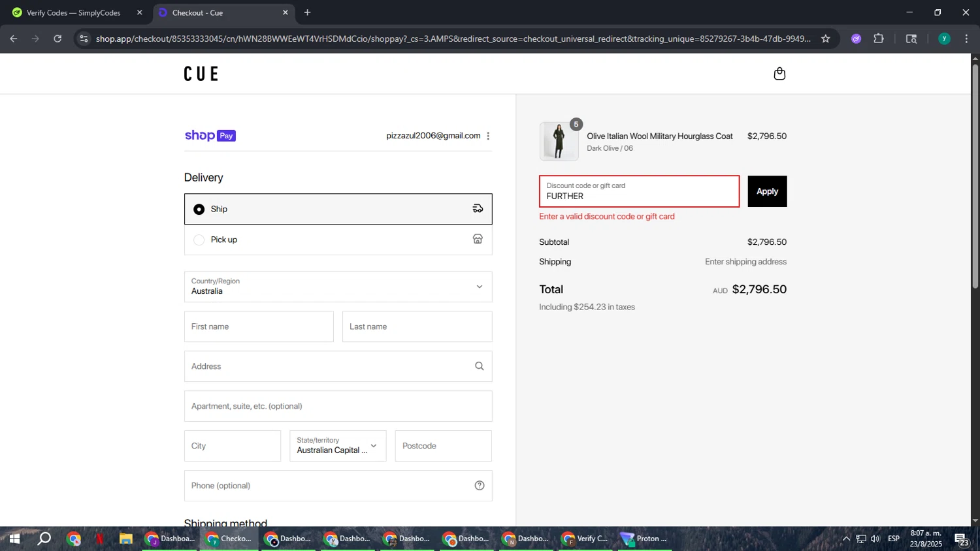The width and height of the screenshot is (980, 551).
Task: Click the Shop Pay logo
Action: click(x=210, y=136)
